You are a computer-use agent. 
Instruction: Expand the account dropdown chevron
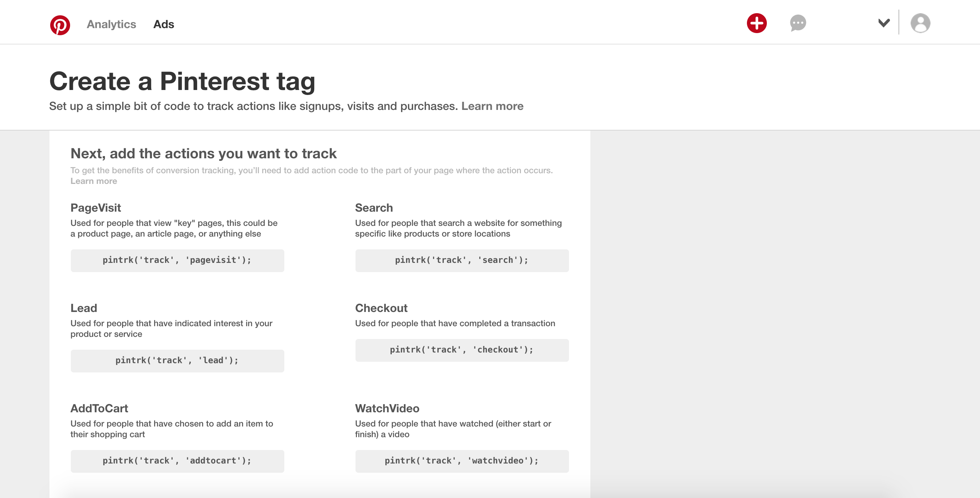[x=884, y=23]
